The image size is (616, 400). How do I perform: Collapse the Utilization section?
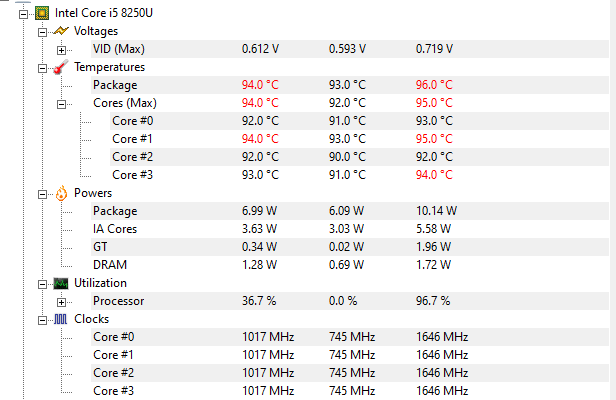point(42,284)
